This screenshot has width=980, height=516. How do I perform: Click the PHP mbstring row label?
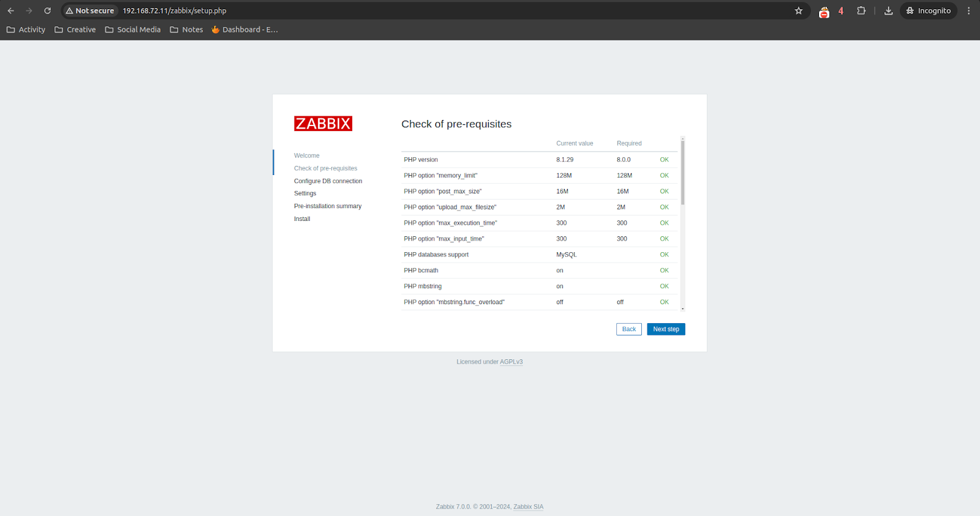[x=423, y=286]
